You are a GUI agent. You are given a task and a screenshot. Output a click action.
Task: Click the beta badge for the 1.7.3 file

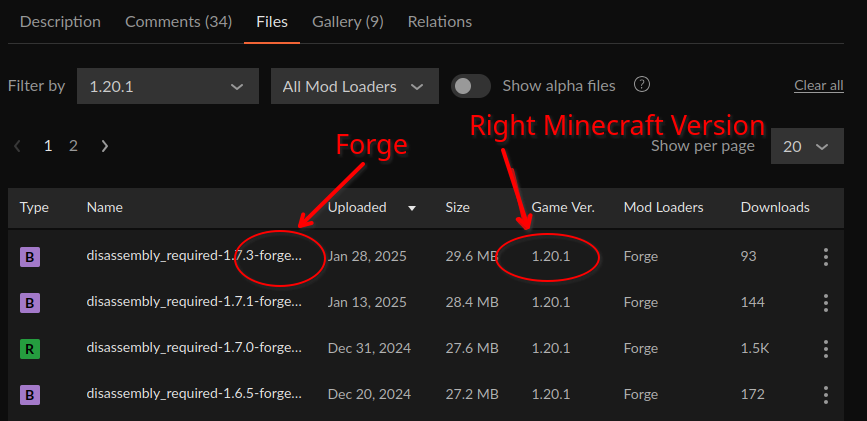[x=30, y=257]
